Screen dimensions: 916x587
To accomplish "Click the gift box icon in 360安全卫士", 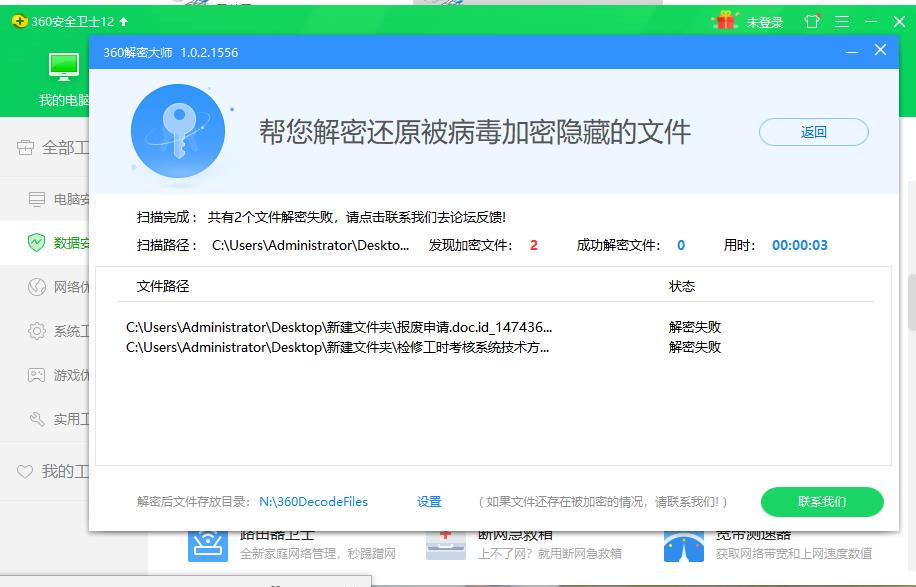I will point(725,22).
